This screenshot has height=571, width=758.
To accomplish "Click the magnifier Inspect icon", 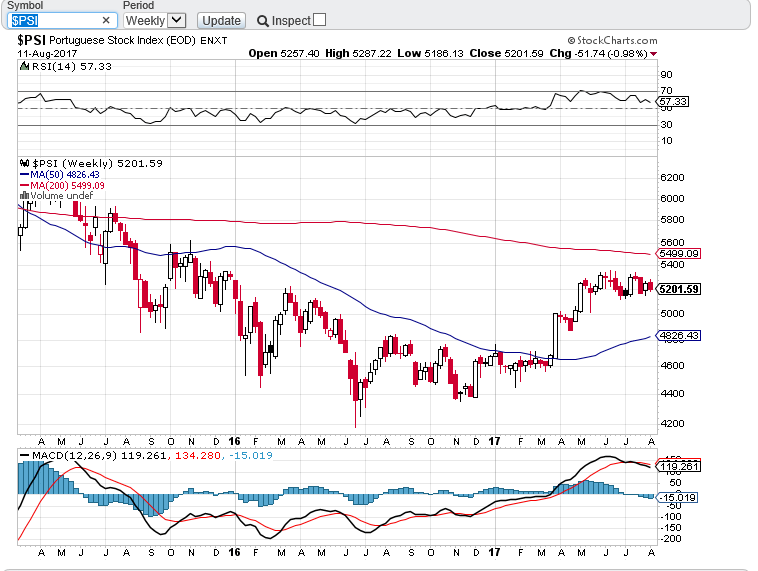I will click(x=262, y=21).
